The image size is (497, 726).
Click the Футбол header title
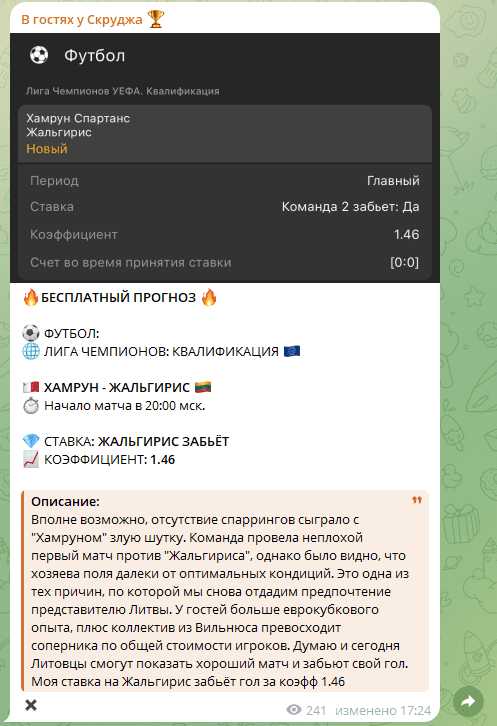point(94,56)
